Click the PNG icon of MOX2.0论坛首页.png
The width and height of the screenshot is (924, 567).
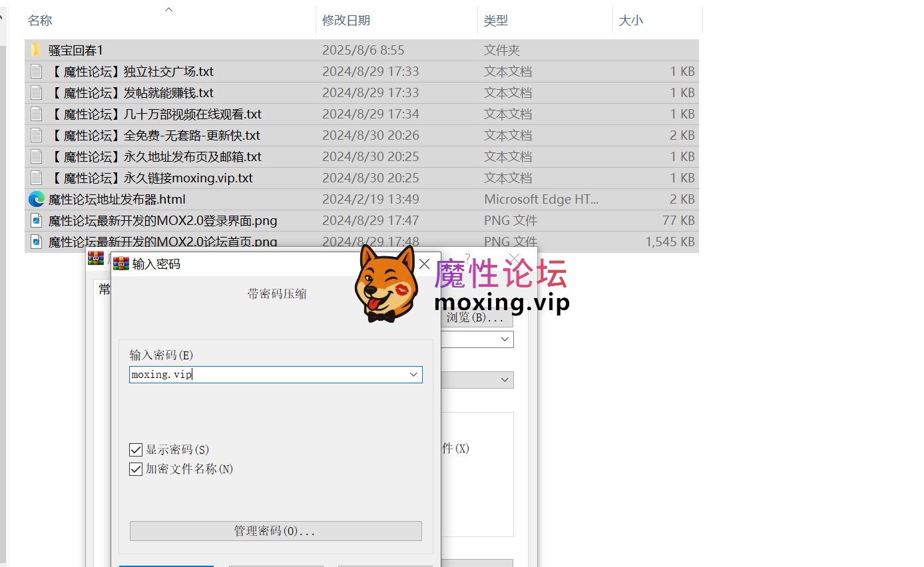[x=37, y=242]
